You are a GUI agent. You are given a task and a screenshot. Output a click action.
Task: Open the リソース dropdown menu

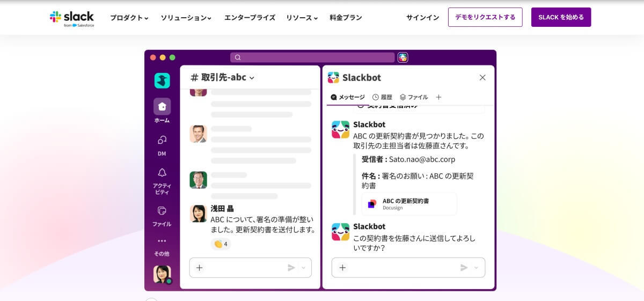[x=302, y=18]
